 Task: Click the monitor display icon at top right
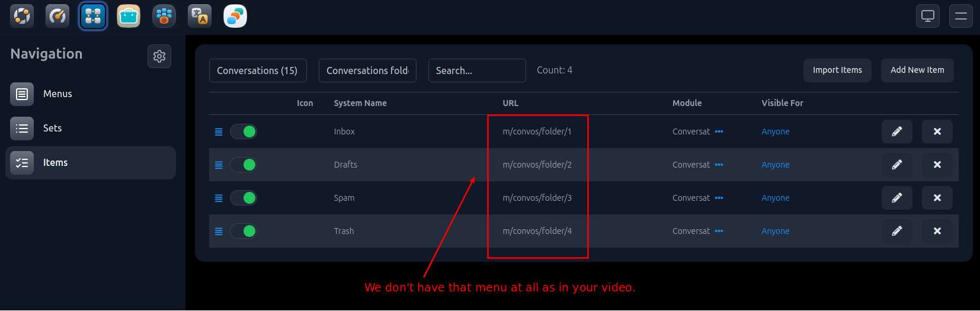click(x=928, y=16)
